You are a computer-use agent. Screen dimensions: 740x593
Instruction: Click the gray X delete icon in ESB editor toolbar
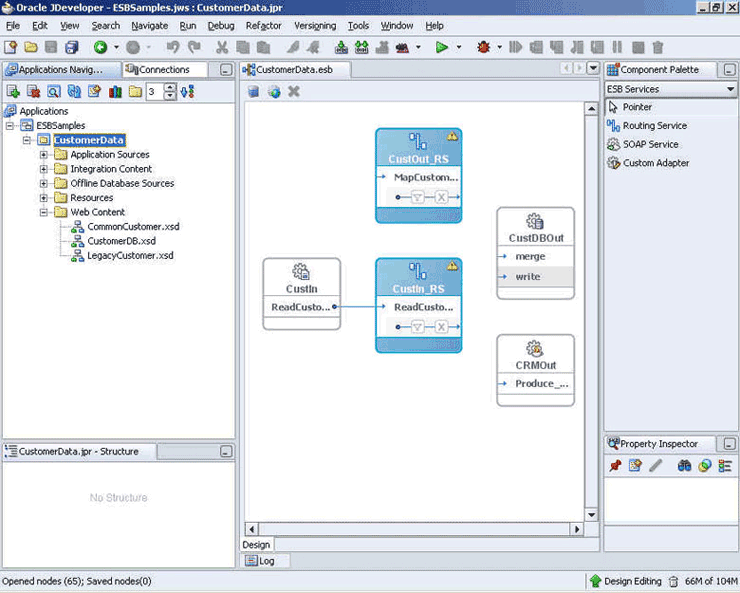pyautogui.click(x=294, y=92)
